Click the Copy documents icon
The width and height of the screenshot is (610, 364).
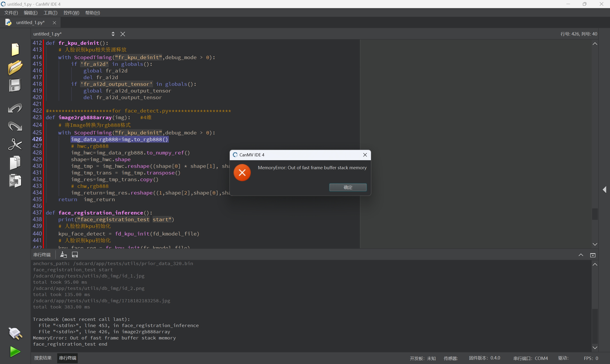click(x=15, y=162)
